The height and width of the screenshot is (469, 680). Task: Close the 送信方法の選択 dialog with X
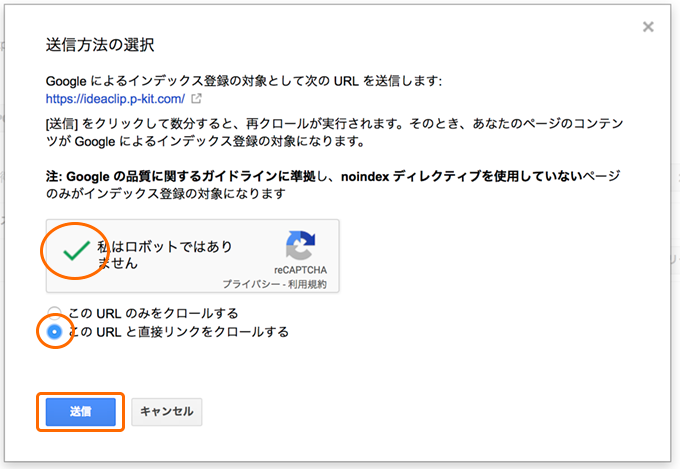click(648, 27)
